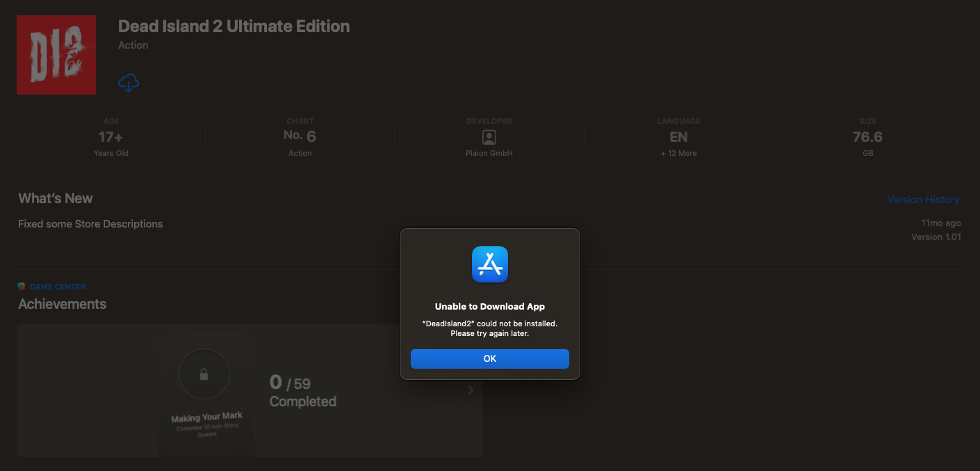Image resolution: width=980 pixels, height=471 pixels.
Task: Click the Dead Island 2 app artwork
Action: 56,55
